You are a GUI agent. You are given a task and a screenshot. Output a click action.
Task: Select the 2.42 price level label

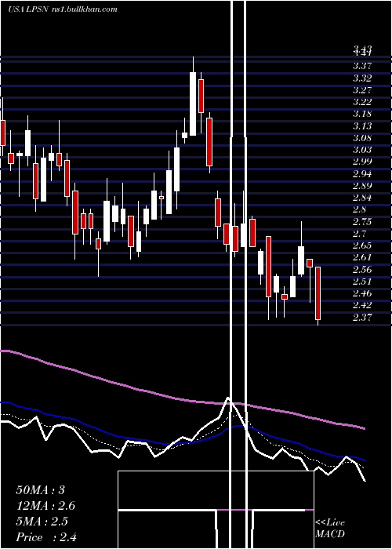pos(362,305)
